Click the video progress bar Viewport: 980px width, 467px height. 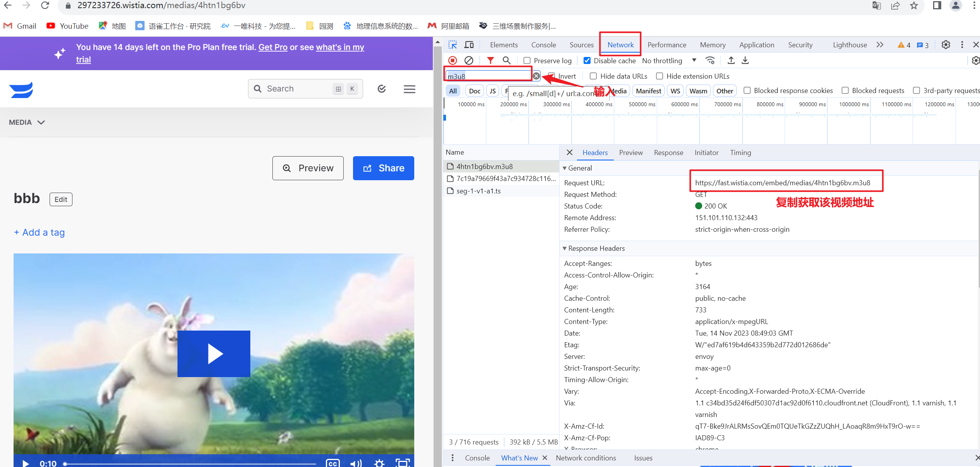click(190, 464)
